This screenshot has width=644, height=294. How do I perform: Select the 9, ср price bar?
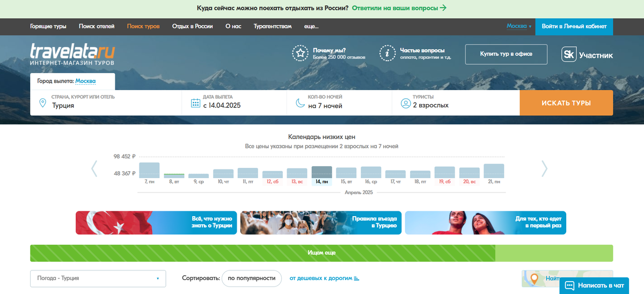[199, 176]
